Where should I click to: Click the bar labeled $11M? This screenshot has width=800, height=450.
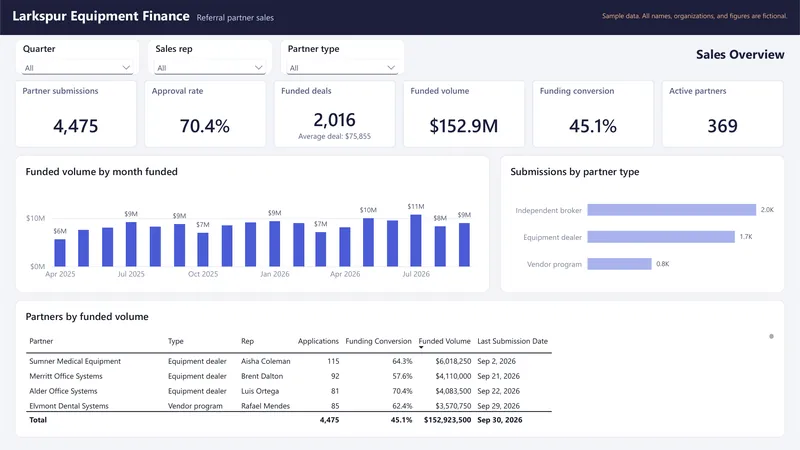(416, 240)
